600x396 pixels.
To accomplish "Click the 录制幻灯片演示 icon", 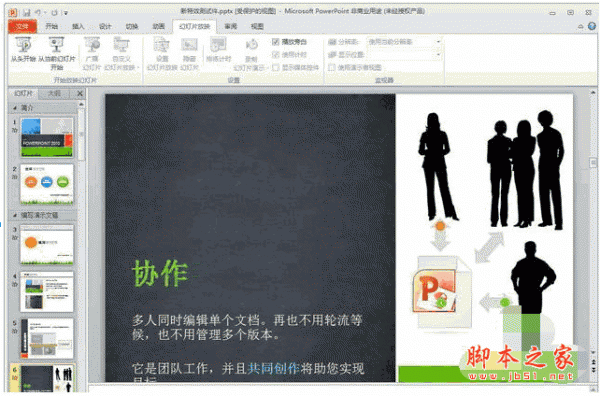I will pyautogui.click(x=251, y=45).
